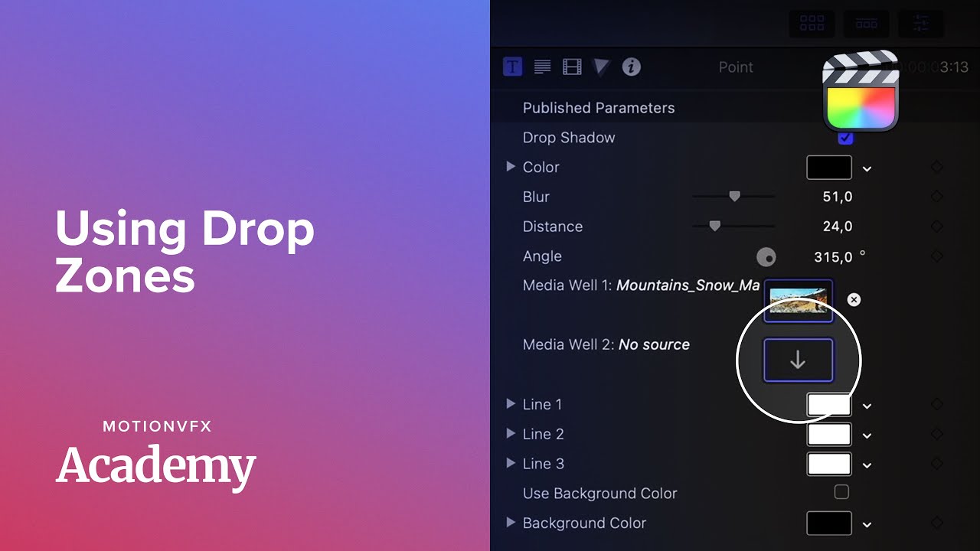Viewport: 980px width, 551px height.
Task: Click the Point title in inspector header
Action: [x=736, y=67]
